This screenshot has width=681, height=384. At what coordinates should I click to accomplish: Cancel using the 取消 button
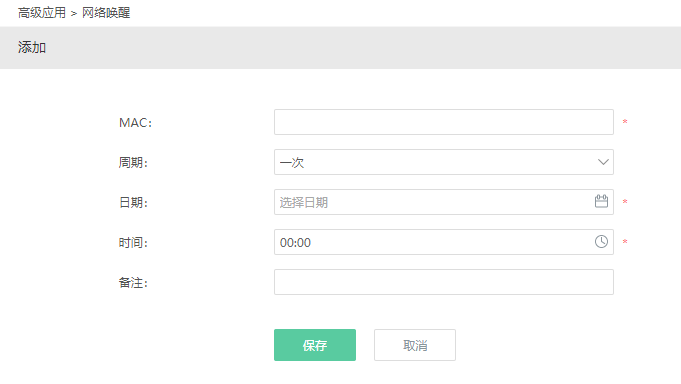click(415, 345)
